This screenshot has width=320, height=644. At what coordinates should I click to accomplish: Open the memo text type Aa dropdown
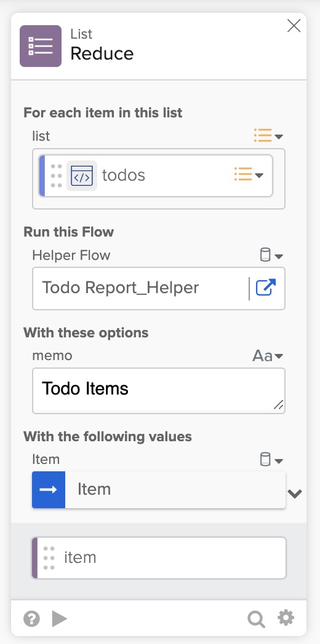[x=268, y=356]
